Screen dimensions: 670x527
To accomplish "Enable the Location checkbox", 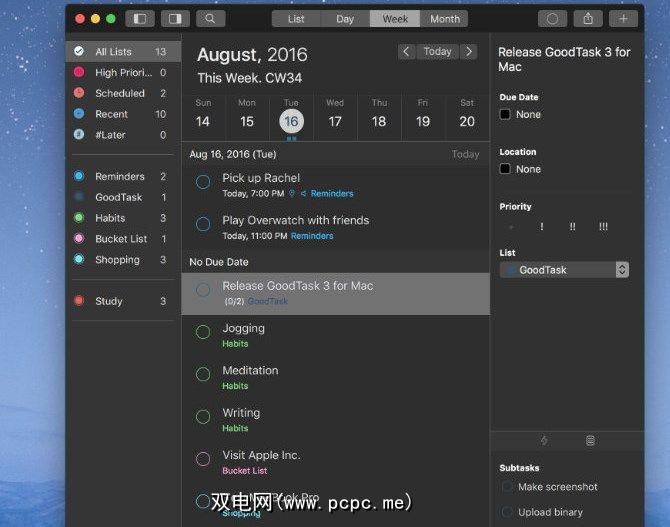I will coord(506,170).
